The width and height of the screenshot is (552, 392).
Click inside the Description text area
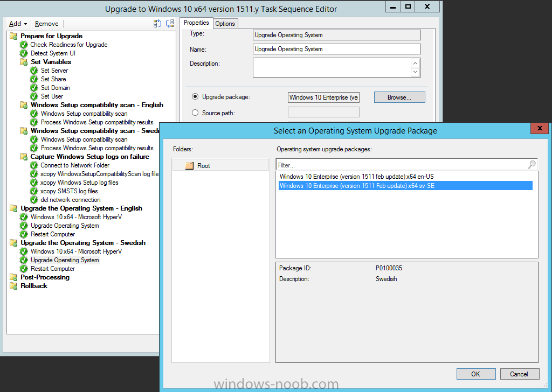(332, 67)
